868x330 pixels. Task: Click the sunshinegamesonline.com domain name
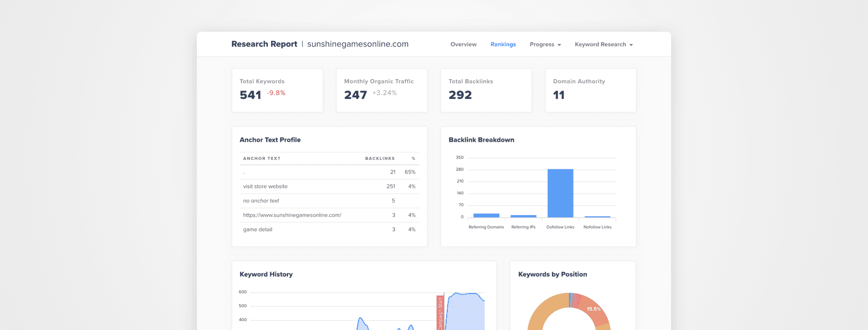tap(358, 44)
